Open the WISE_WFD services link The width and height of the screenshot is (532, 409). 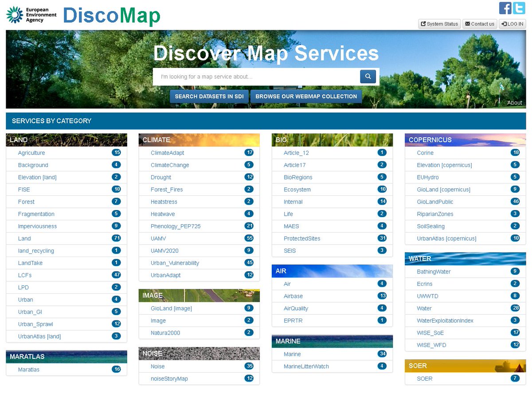[x=431, y=345]
